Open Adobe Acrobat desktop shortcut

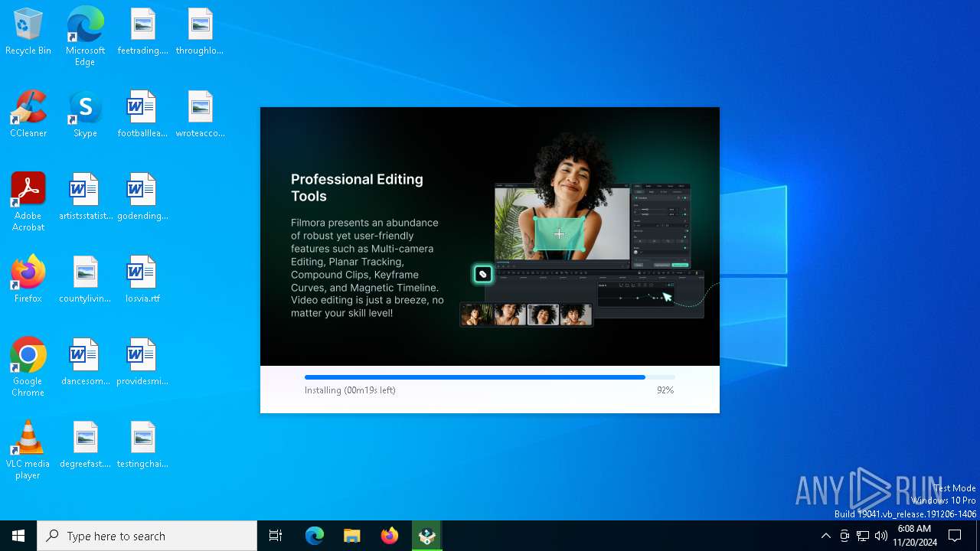click(x=28, y=202)
